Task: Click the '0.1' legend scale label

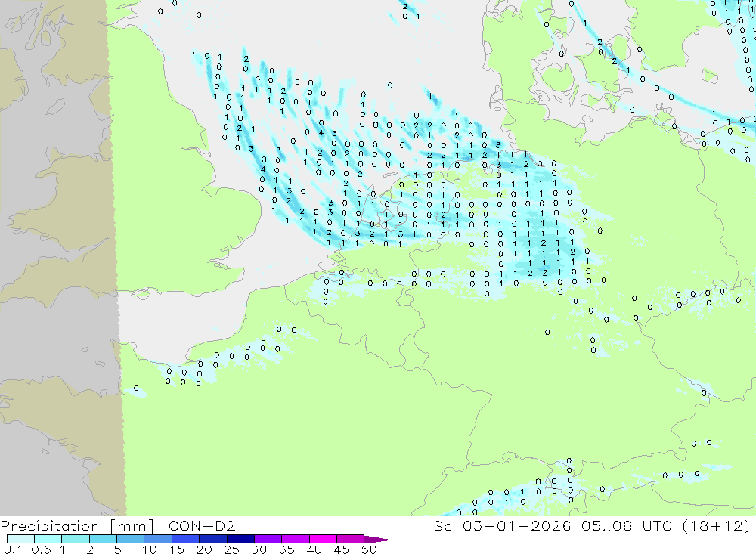Action: (x=13, y=549)
